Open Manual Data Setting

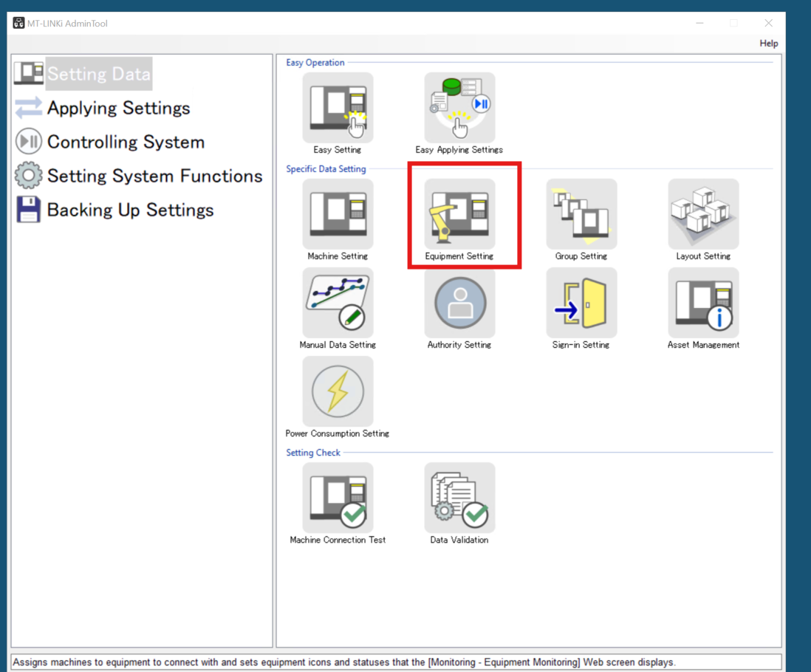338,303
